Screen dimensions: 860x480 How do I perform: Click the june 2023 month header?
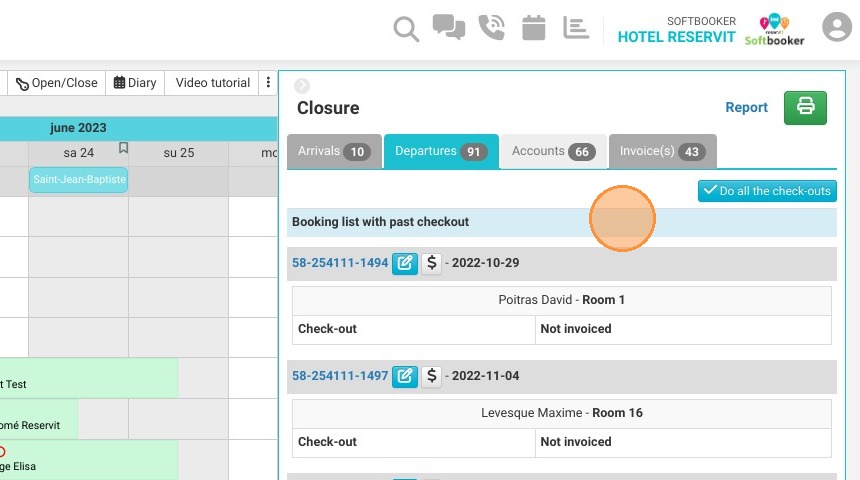[x=78, y=128]
